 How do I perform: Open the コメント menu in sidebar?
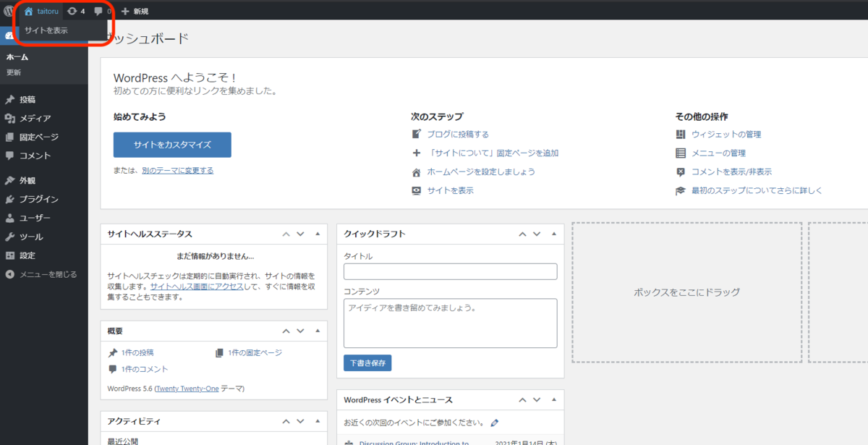pos(35,156)
